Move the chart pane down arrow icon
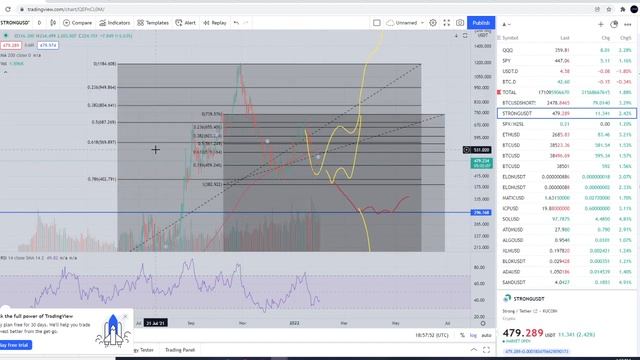The image size is (640, 360). coord(456,36)
